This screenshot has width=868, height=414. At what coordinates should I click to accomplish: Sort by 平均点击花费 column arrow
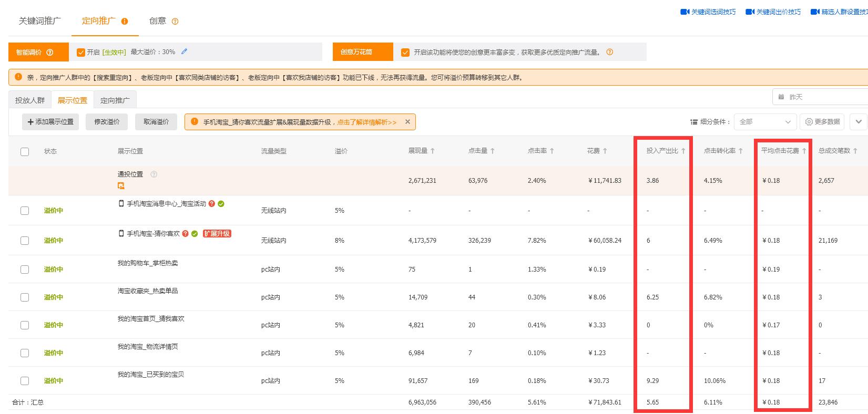[804, 151]
